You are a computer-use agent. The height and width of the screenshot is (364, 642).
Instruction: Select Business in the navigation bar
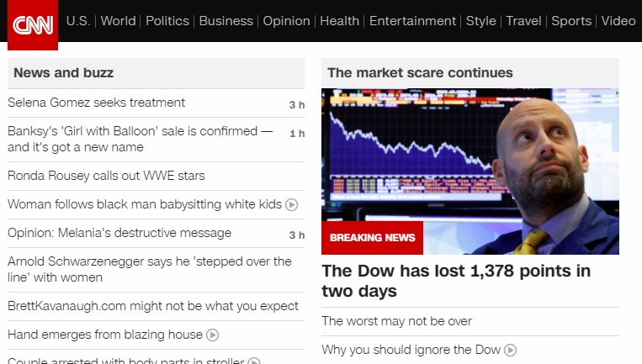click(225, 21)
